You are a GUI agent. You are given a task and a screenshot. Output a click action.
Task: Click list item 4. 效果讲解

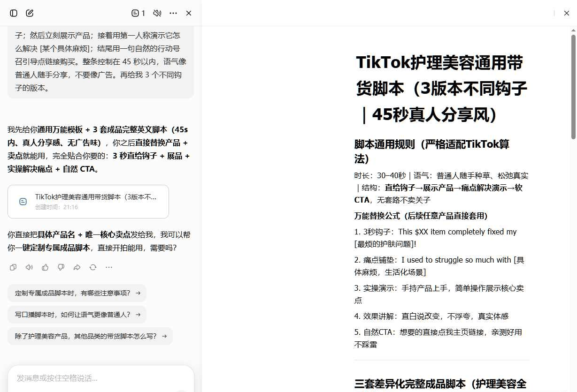coord(431,316)
